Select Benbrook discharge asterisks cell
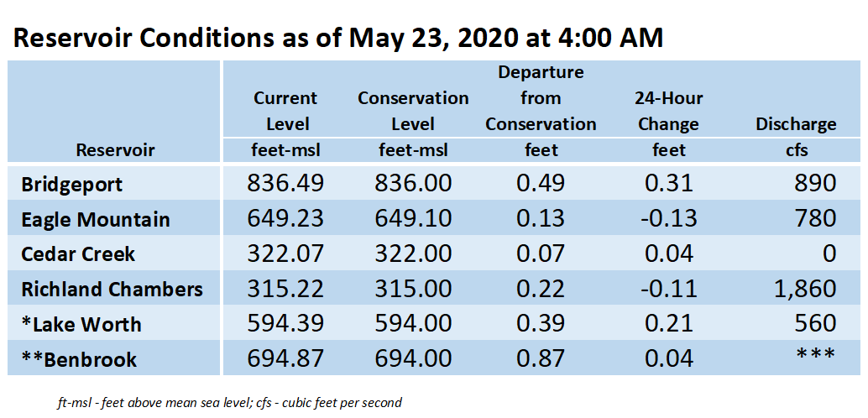The height and width of the screenshot is (418, 868). coord(815,354)
